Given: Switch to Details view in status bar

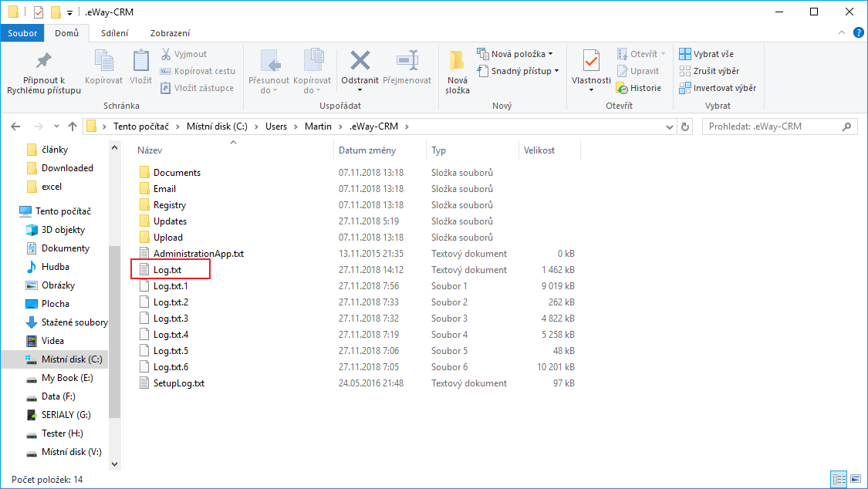Looking at the screenshot, I should 839,479.
